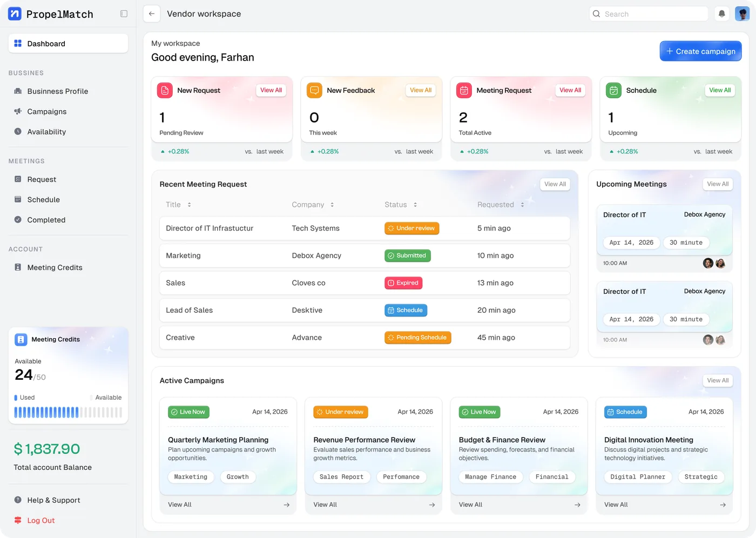Click Live Now badge on Quarterly Marketing Planning
This screenshot has height=538, width=756.
click(x=188, y=412)
